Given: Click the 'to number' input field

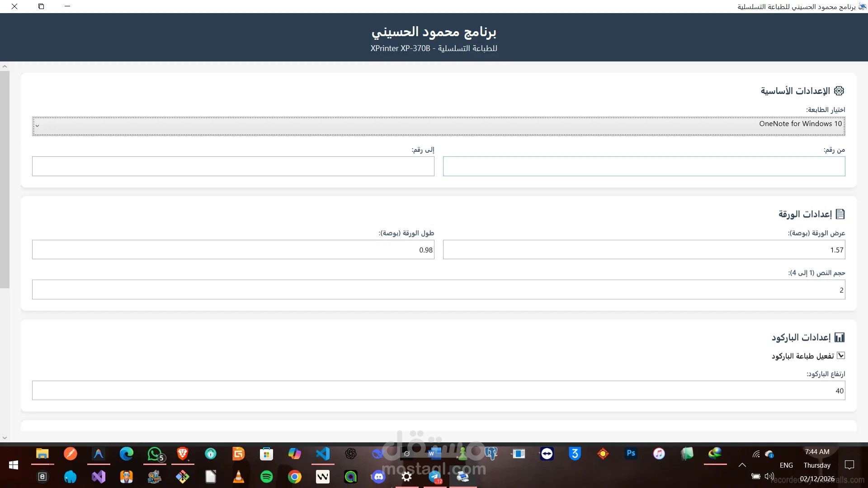Looking at the screenshot, I should (x=233, y=166).
